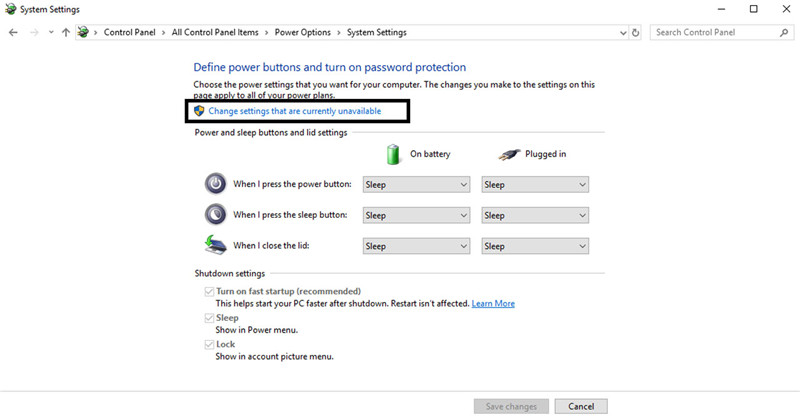Open close the lid On battery dropdown
800x420 pixels.
pyautogui.click(x=415, y=246)
